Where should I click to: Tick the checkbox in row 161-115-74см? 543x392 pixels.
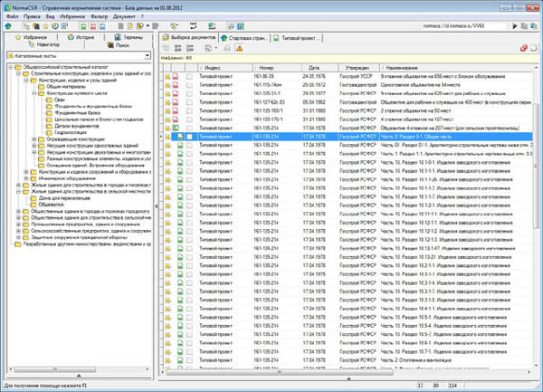pyautogui.click(x=189, y=85)
